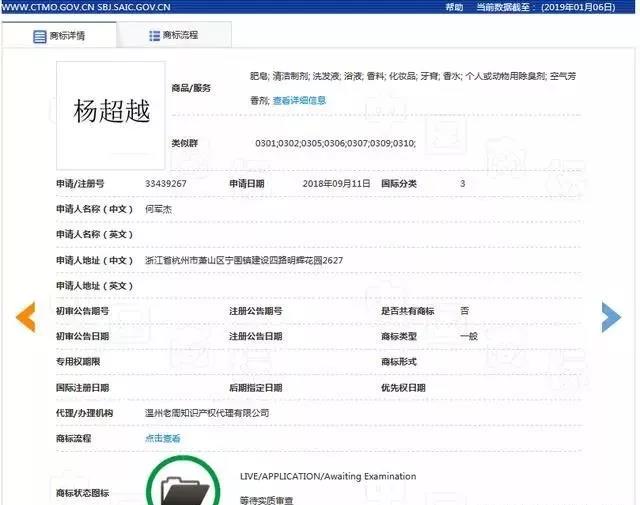Click the similar group codes 0301;0302 row
The width and height of the screenshot is (640, 505).
click(335, 143)
